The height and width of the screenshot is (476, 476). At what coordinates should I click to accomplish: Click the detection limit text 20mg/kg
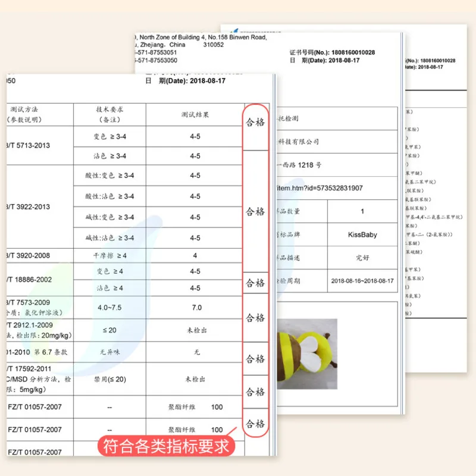[x=55, y=336]
